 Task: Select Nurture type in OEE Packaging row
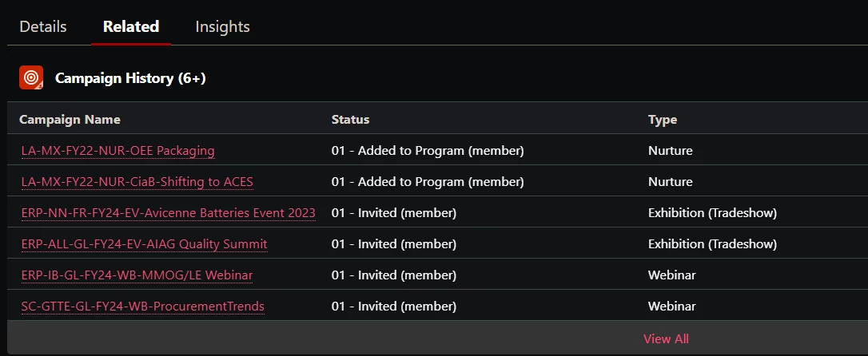[x=670, y=150]
